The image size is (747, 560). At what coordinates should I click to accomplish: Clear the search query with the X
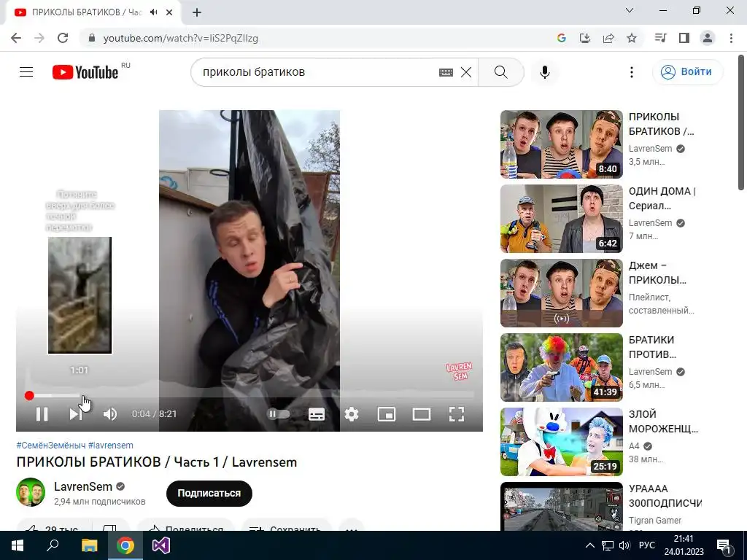(466, 72)
